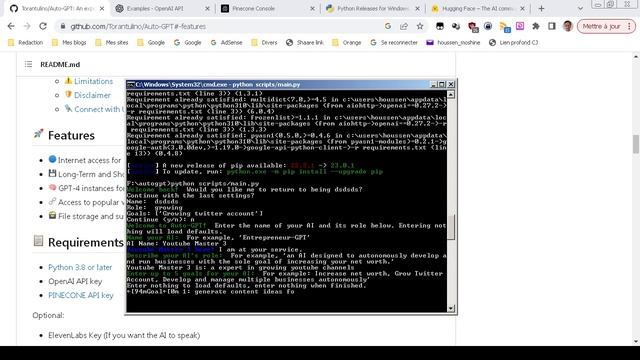The width and height of the screenshot is (640, 360).
Task: Open the Google bookmarks folder
Action: (151, 42)
